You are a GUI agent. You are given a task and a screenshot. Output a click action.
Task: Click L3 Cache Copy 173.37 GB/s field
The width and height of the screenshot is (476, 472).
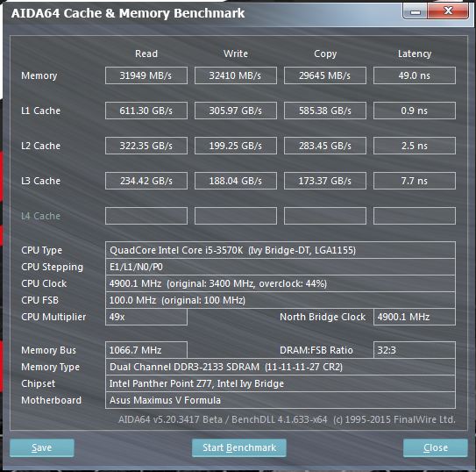(x=325, y=181)
